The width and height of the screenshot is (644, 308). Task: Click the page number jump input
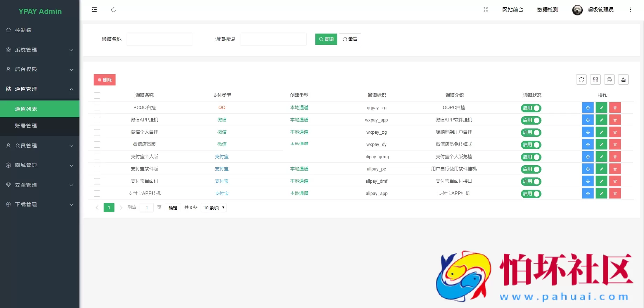click(x=147, y=208)
